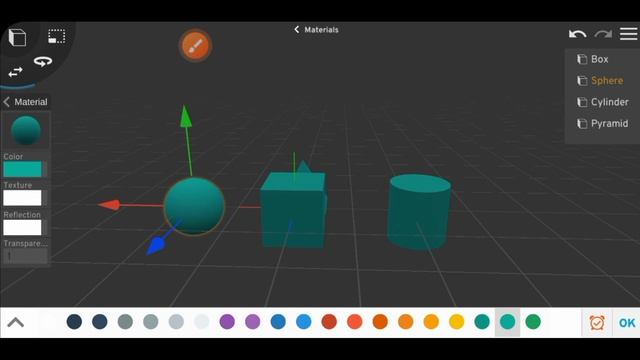Tap the orange paintbrush button
The width and height of the screenshot is (640, 360).
pos(196,45)
